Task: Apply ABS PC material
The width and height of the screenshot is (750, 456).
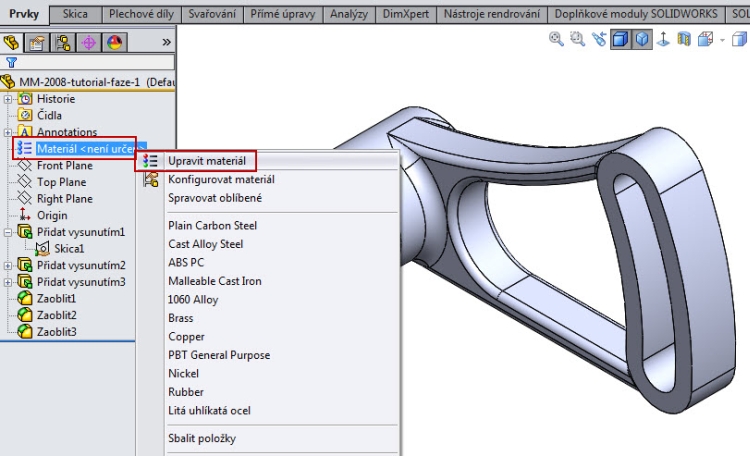Action: click(186, 263)
